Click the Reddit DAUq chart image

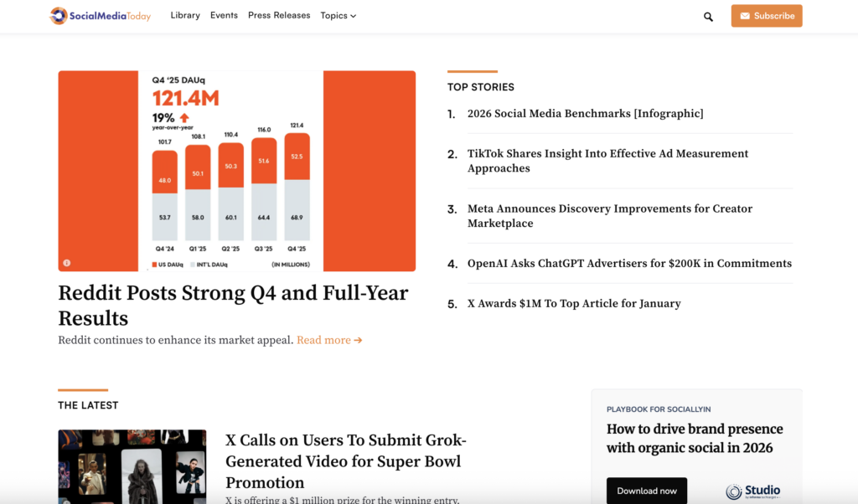[236, 171]
